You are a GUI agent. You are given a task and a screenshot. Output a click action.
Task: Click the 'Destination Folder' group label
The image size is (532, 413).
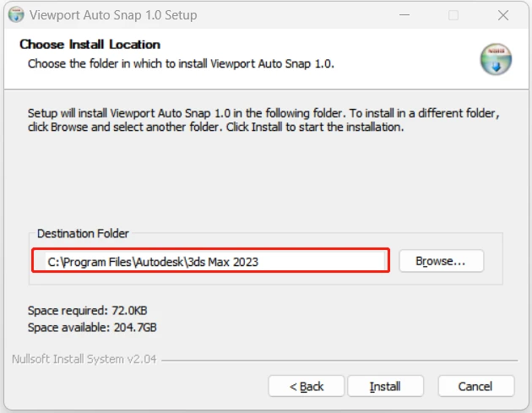(83, 233)
